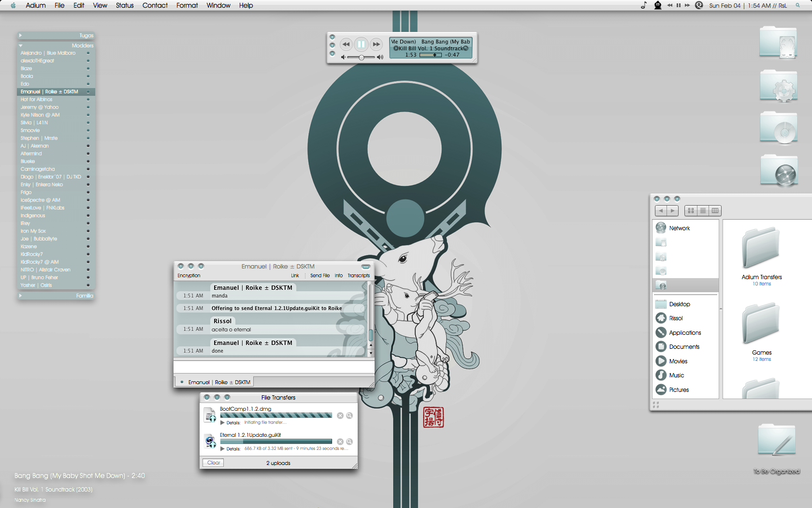Click the max-volume speaker icon in iTunes
This screenshot has height=508, width=812.
click(x=380, y=57)
